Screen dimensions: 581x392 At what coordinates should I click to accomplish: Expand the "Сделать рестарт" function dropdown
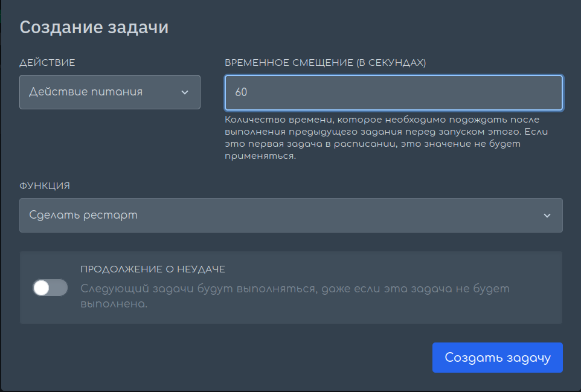291,215
